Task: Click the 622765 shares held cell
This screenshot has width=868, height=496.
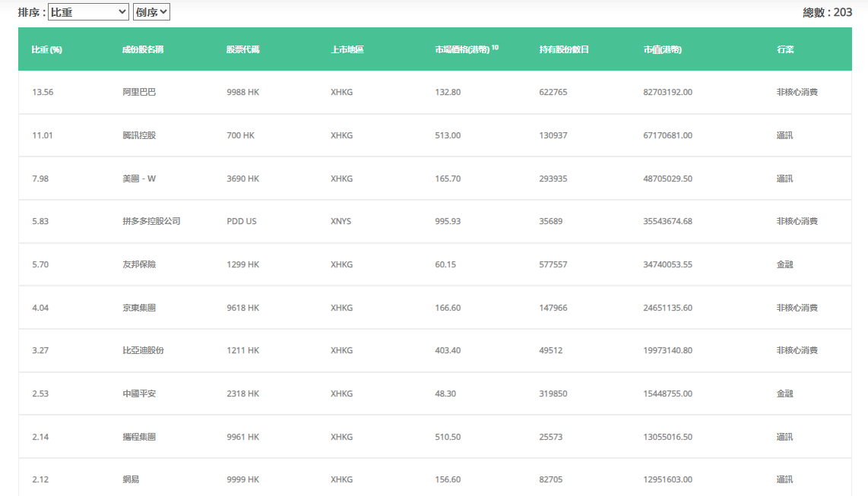Action: click(553, 93)
